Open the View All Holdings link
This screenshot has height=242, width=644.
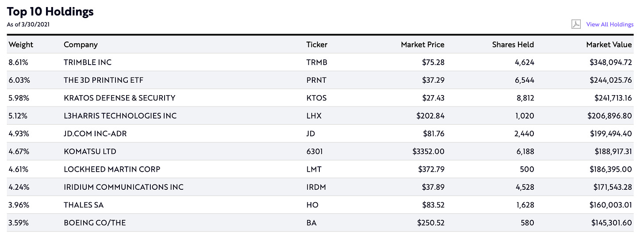pyautogui.click(x=609, y=24)
